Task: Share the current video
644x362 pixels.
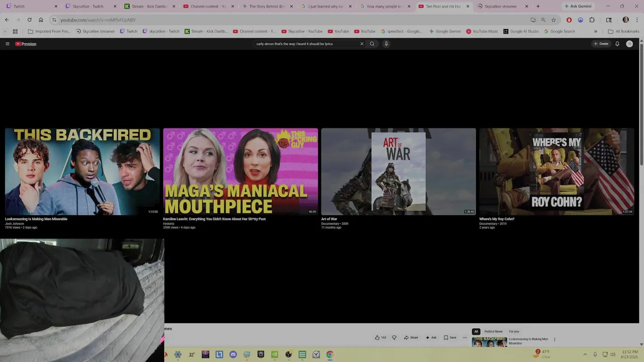Action: (411, 337)
